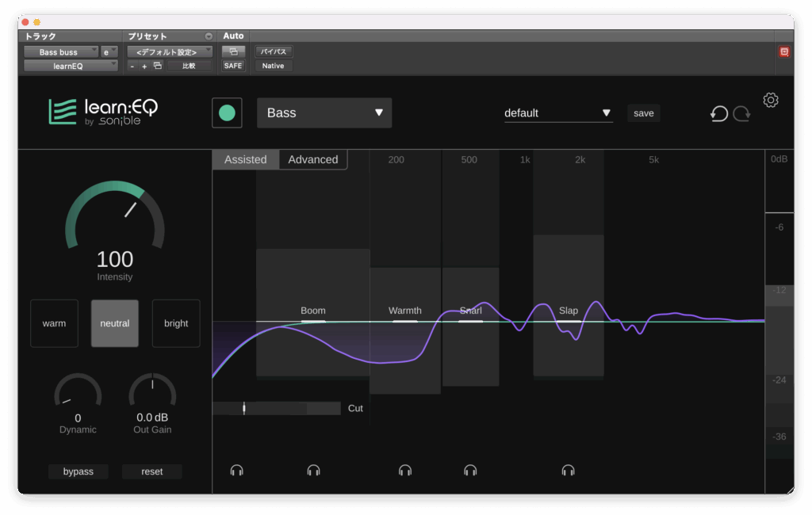Open the Bass buss track selector
812x515 pixels.
pyautogui.click(x=60, y=51)
